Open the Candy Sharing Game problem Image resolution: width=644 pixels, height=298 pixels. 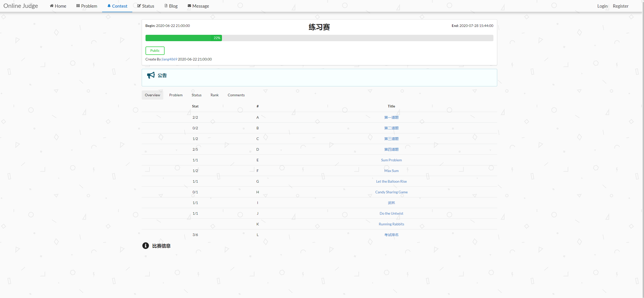pyautogui.click(x=391, y=192)
